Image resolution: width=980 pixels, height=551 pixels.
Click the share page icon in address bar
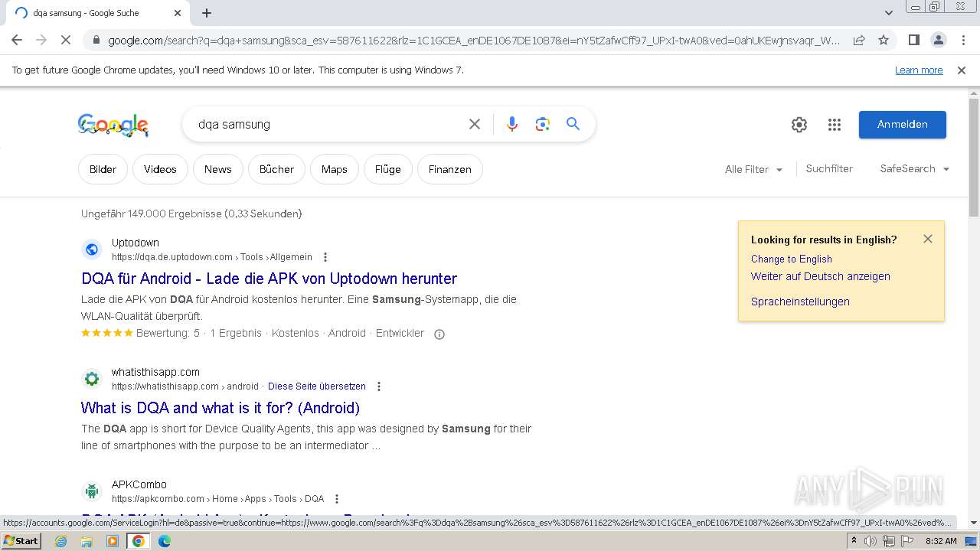coord(859,40)
